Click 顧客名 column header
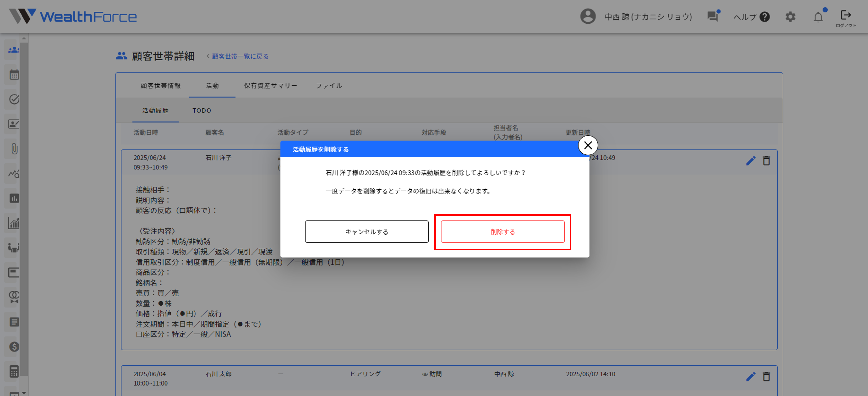The height and width of the screenshot is (396, 868). 214,132
